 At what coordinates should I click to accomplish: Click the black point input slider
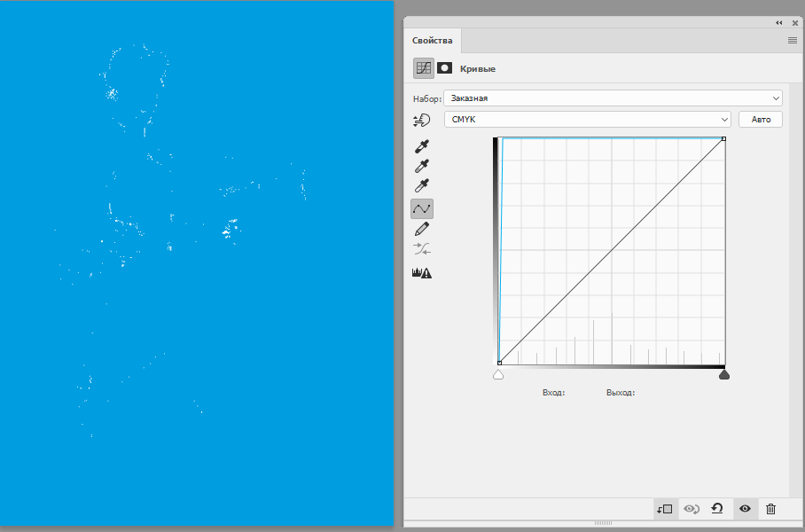coord(724,374)
